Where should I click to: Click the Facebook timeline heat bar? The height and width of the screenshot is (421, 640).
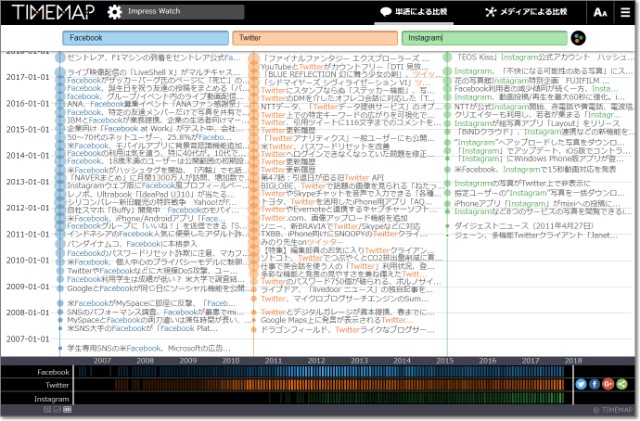[x=320, y=371]
